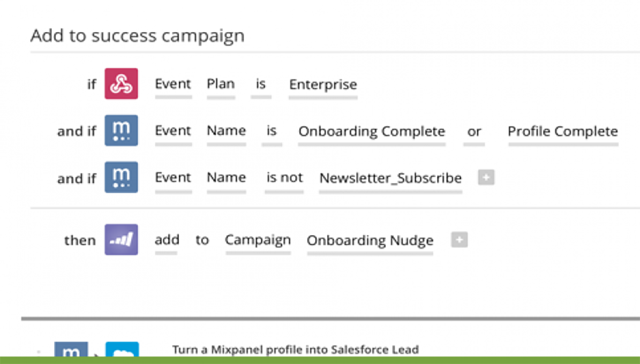Click the Mixpanel icon beside Newsletter_Subscribe row

[121, 177]
